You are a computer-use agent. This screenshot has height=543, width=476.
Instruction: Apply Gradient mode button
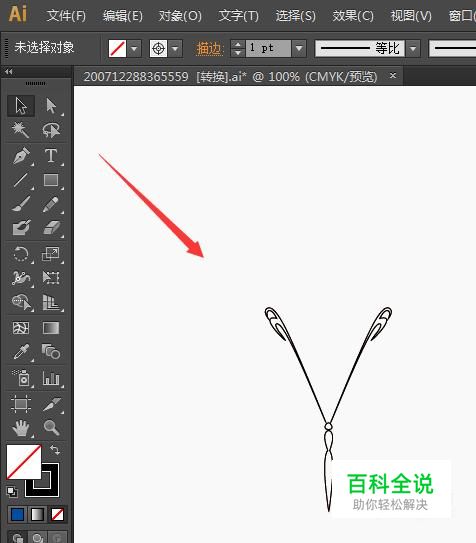click(37, 514)
